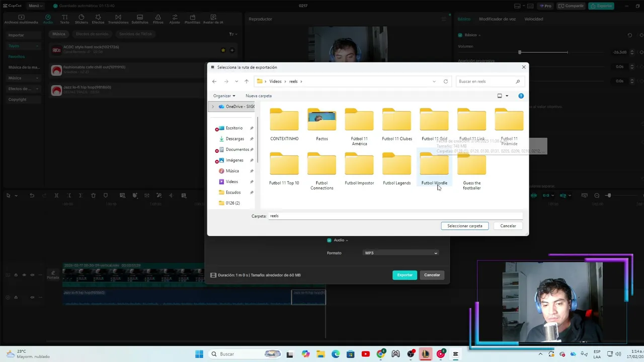Switch to the Texto tab
This screenshot has width=644, height=362.
(x=64, y=19)
